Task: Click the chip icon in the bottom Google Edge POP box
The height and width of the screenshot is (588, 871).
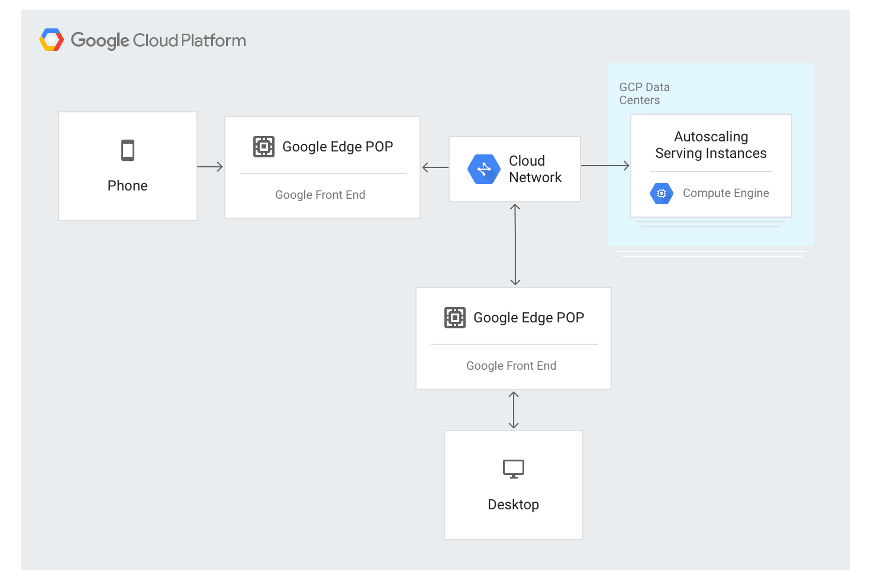Action: pyautogui.click(x=455, y=318)
